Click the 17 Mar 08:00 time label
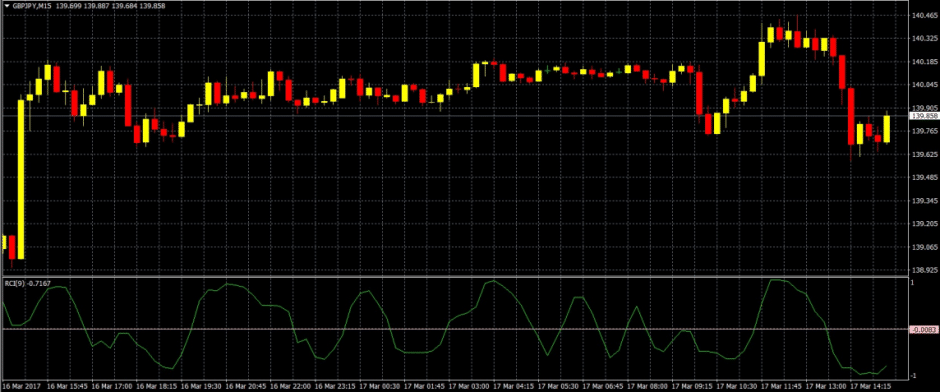940x392 pixels. [x=647, y=387]
